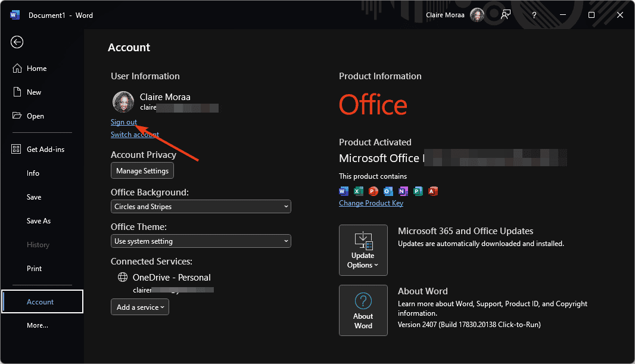The image size is (635, 364).
Task: Expand the Office Background dropdown
Action: (201, 207)
